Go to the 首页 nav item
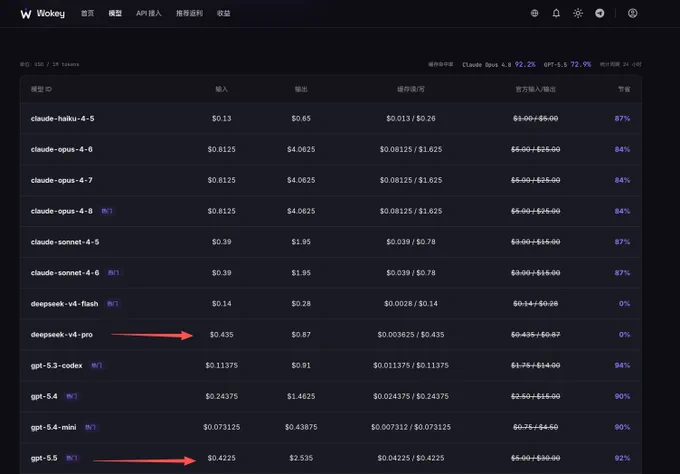Image resolution: width=680 pixels, height=474 pixels. click(87, 13)
